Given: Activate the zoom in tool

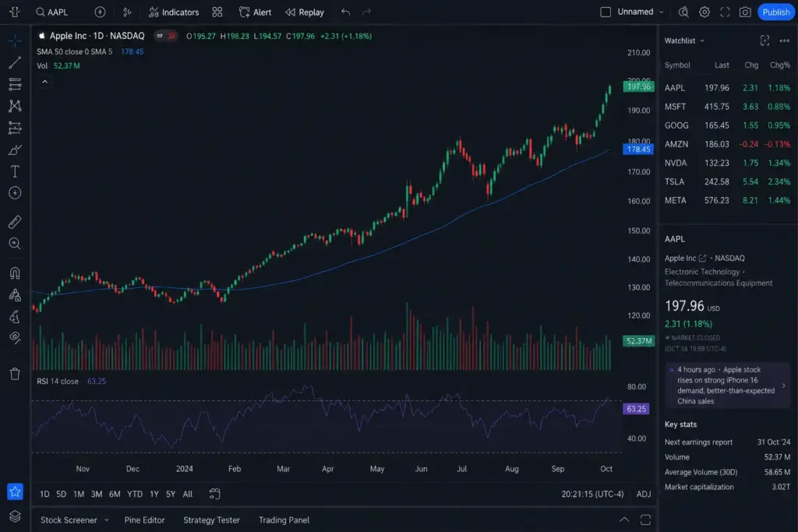Looking at the screenshot, I should (15, 244).
